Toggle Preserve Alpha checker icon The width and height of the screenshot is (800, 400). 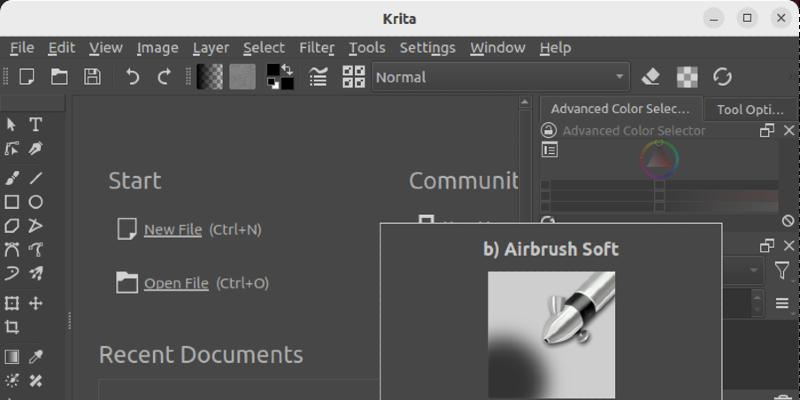687,77
